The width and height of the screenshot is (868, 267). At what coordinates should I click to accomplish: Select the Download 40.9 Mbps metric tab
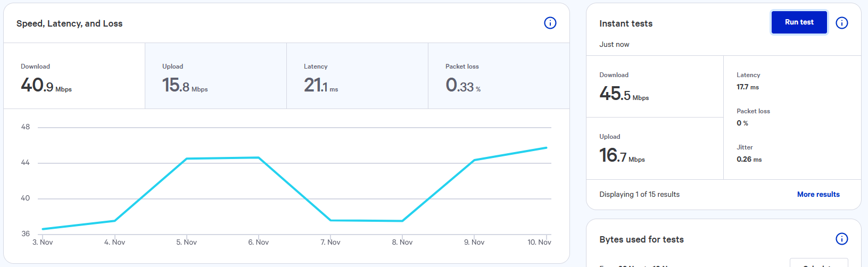74,76
